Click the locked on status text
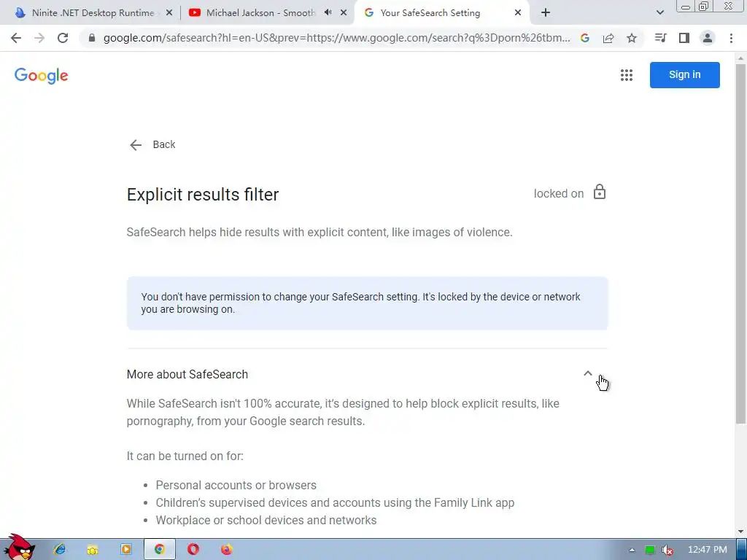 (558, 193)
